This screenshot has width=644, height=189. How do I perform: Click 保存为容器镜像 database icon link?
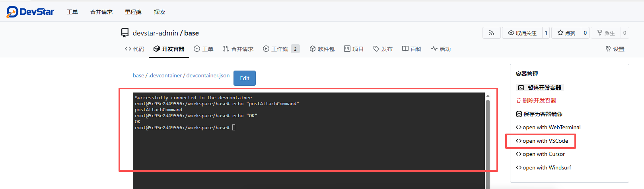coord(539,114)
